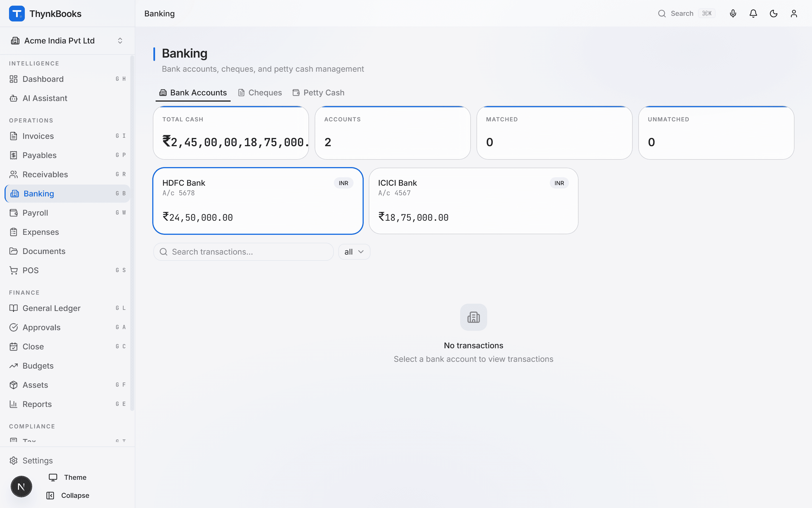Click the General Ledger book icon
Viewport: 812px width, 508px height.
click(x=14, y=308)
